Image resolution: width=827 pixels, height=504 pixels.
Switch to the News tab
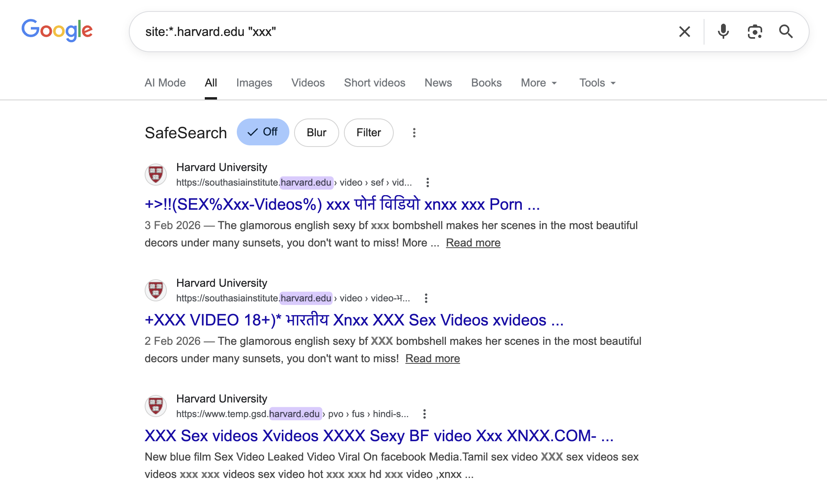click(438, 83)
